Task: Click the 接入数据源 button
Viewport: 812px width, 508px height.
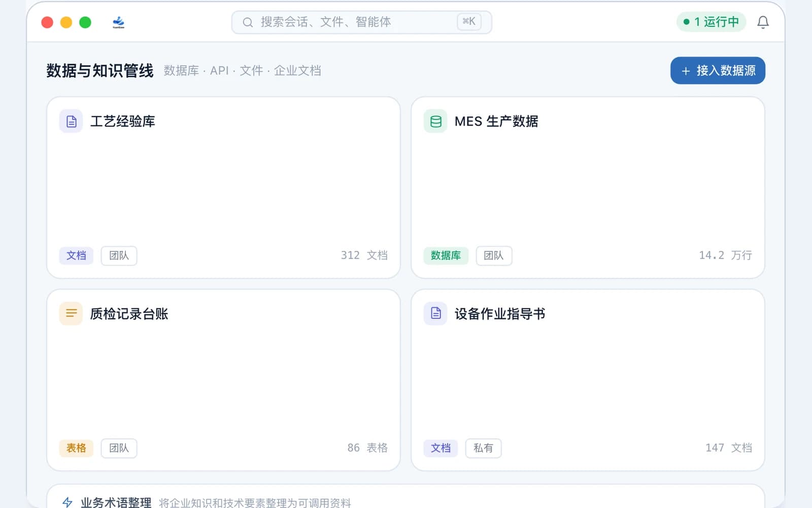Action: tap(718, 71)
